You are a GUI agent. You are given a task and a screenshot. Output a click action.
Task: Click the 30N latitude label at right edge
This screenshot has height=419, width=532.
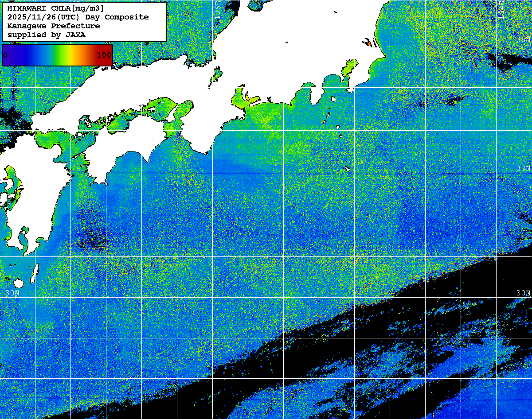523,293
